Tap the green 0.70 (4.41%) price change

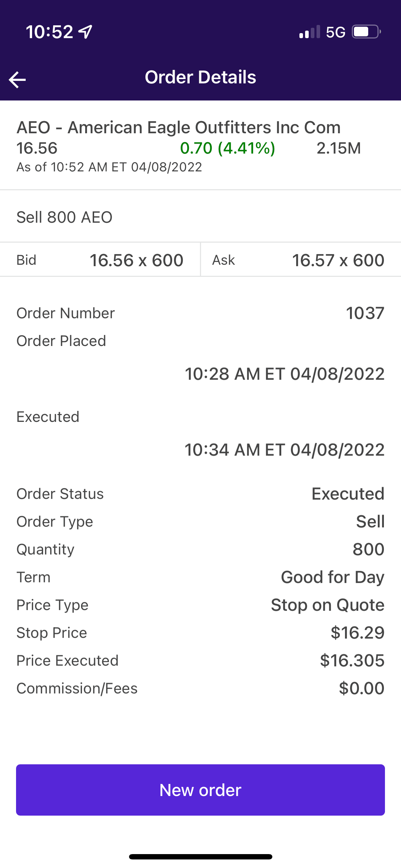227,148
